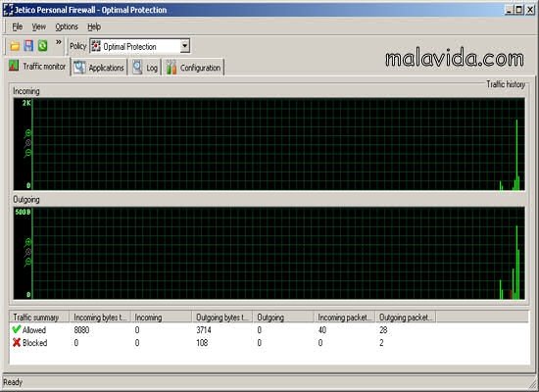The width and height of the screenshot is (539, 392).
Task: Click the Ready status bar text
Action: (x=13, y=382)
